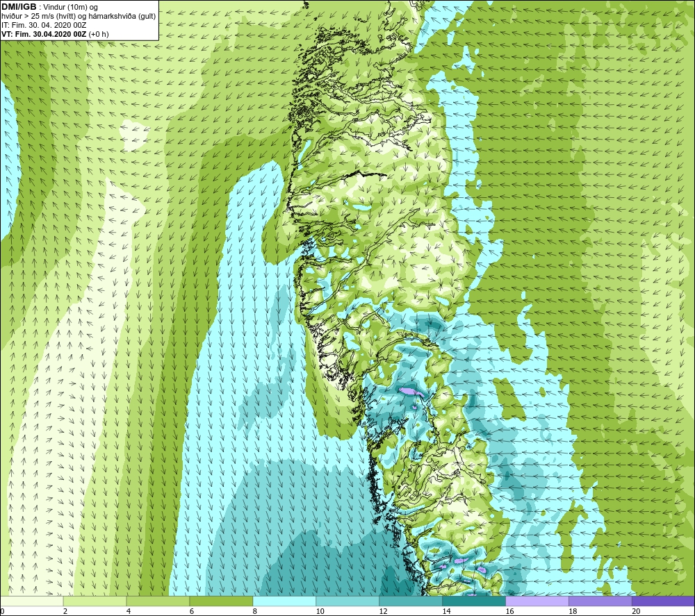The height and width of the screenshot is (616, 695).
Task: Click the scale label "6"
Action: [x=192, y=611]
